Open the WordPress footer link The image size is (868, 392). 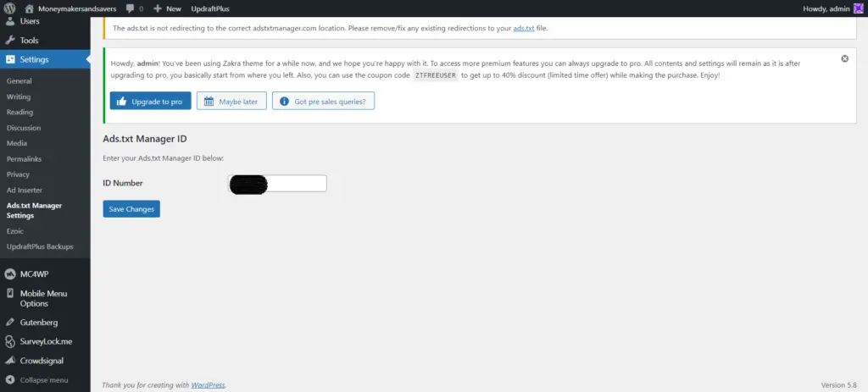click(x=209, y=385)
